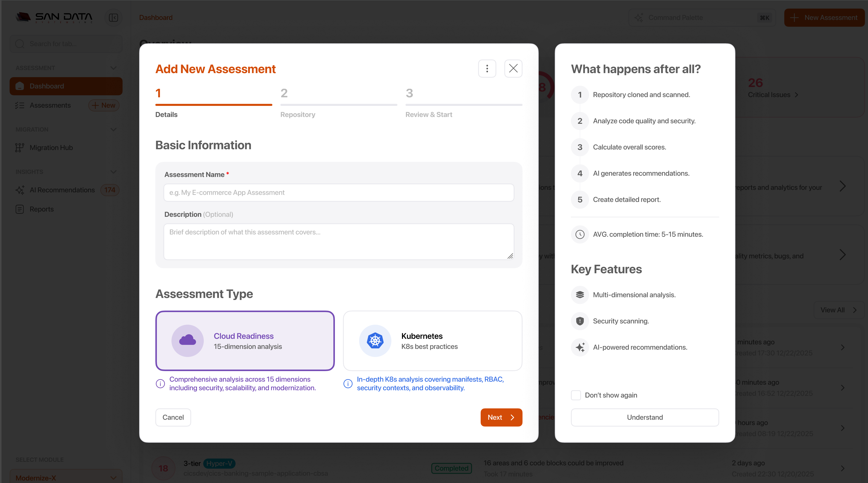
Task: Collapse the ASSESSMENT sidebar section
Action: pyautogui.click(x=113, y=68)
